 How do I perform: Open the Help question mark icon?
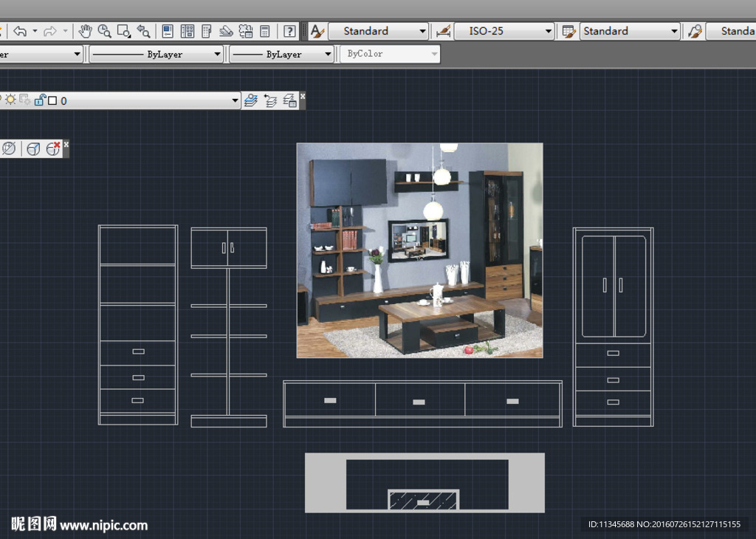tap(290, 31)
